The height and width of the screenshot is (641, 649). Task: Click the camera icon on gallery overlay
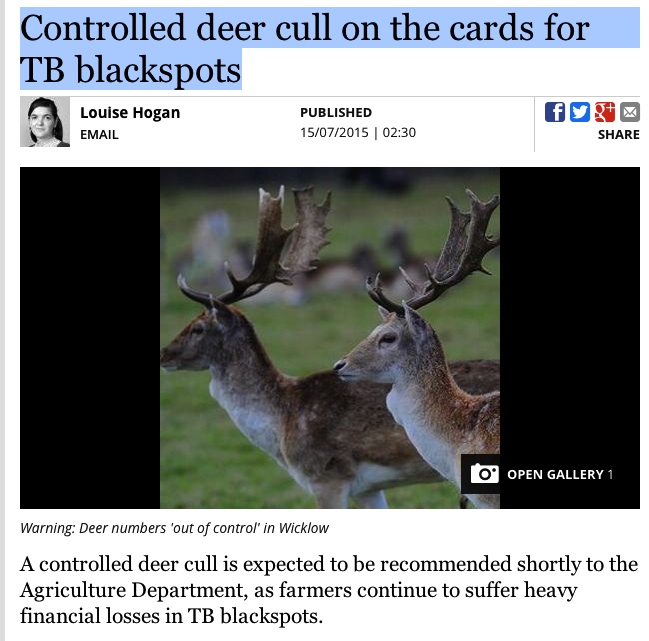tap(484, 473)
